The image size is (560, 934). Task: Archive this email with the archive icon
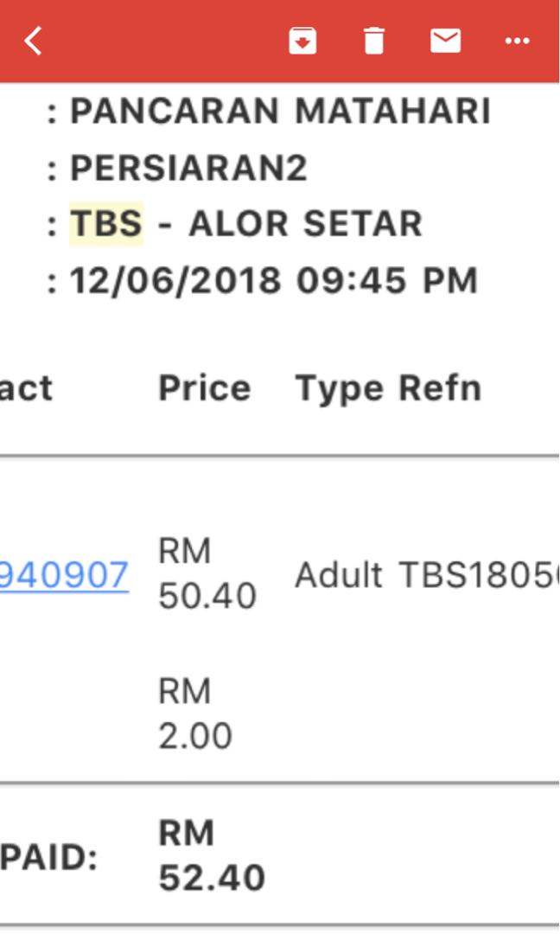(302, 42)
